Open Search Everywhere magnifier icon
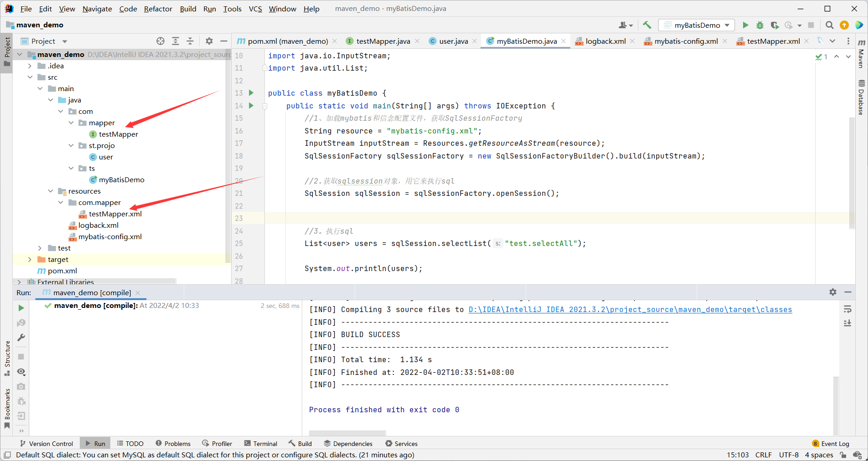Screen dimensions: 868x461 click(830, 25)
